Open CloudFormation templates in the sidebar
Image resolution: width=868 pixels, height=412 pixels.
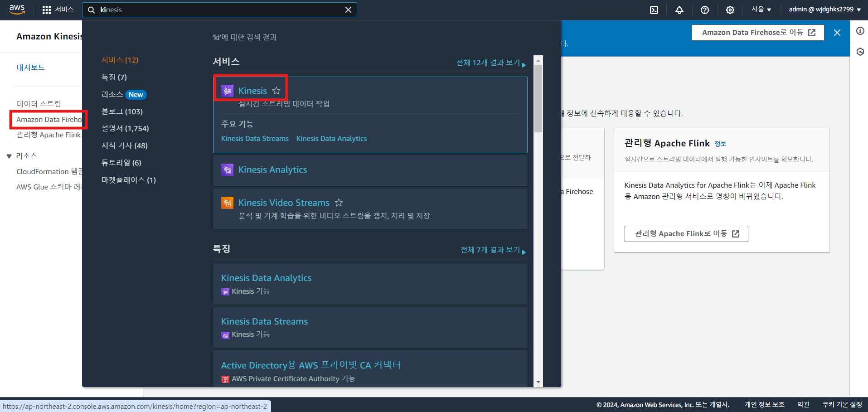(x=49, y=171)
